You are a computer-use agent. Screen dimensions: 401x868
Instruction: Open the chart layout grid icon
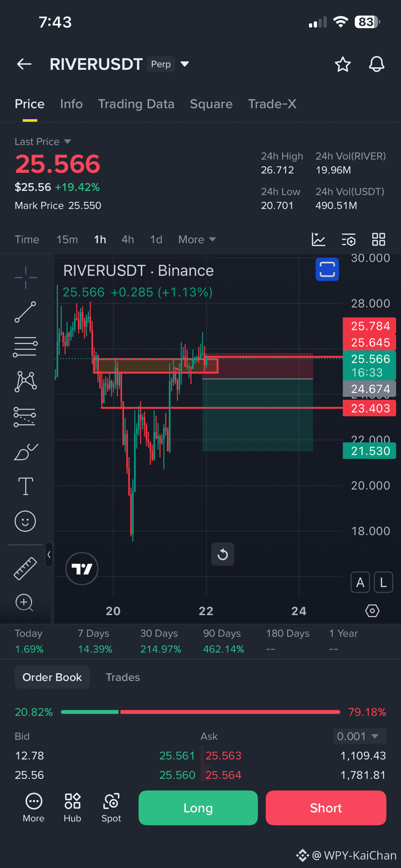coord(379,239)
